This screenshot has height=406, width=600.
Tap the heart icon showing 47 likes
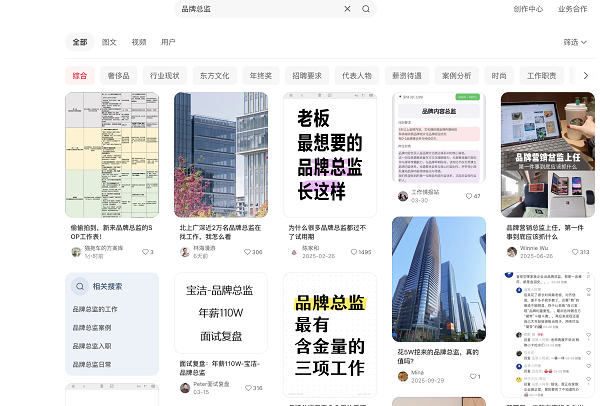pyautogui.click(x=468, y=196)
